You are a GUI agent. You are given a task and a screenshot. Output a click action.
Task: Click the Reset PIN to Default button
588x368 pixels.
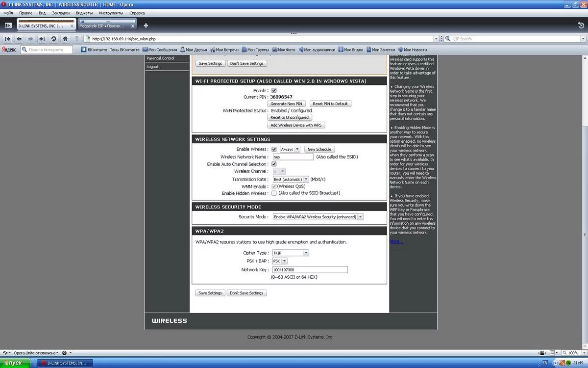tap(330, 104)
